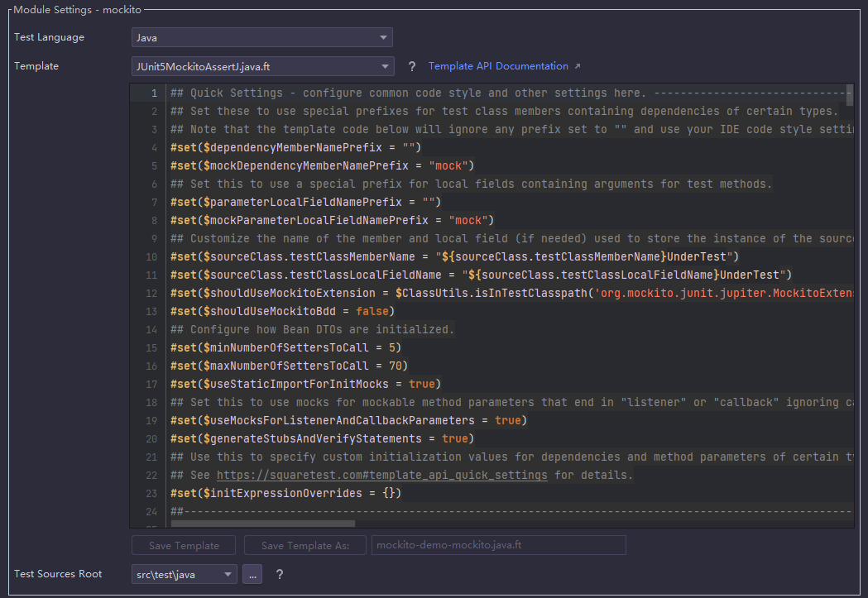The height and width of the screenshot is (598, 868).
Task: Click the $useMocksForListenerAndCallbackParameters line
Action: tap(348, 421)
